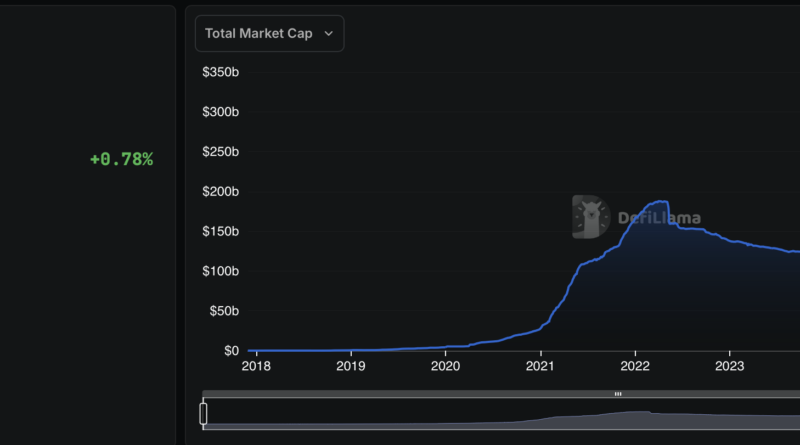Click the 2019 label on the x-axis
This screenshot has height=445, width=800.
pos(350,366)
